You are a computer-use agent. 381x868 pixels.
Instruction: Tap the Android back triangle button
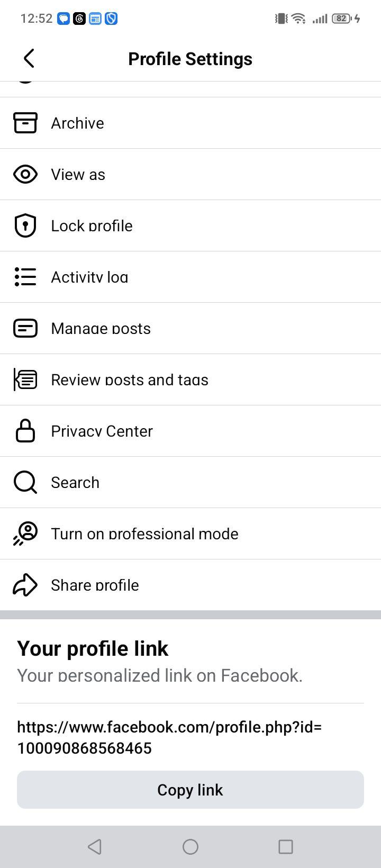coord(95,847)
